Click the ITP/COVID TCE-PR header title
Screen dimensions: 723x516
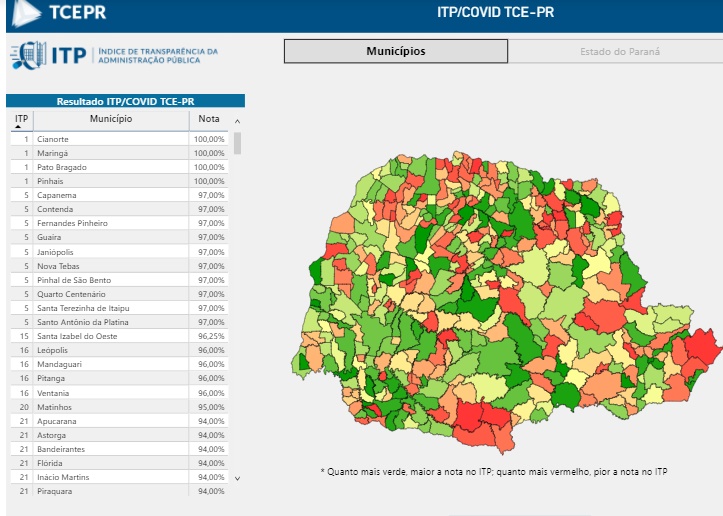495,12
